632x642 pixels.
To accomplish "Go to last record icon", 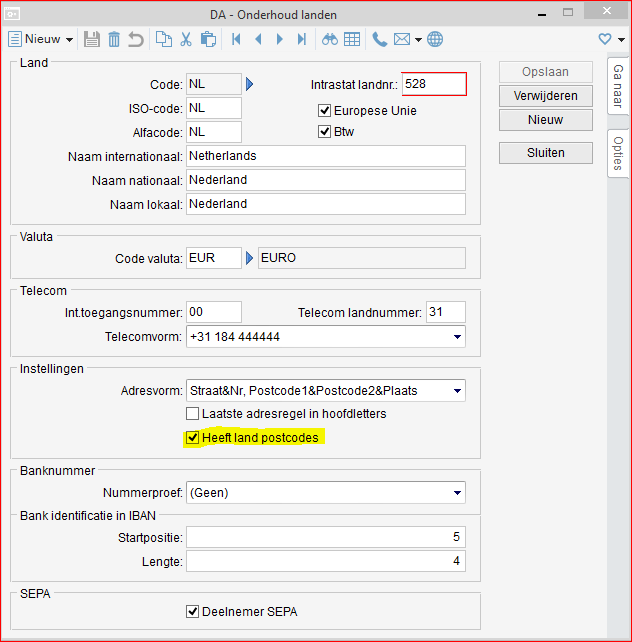I will point(302,39).
